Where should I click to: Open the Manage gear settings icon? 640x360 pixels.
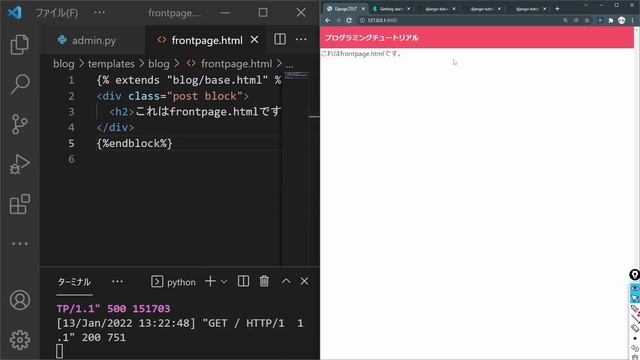click(x=20, y=340)
